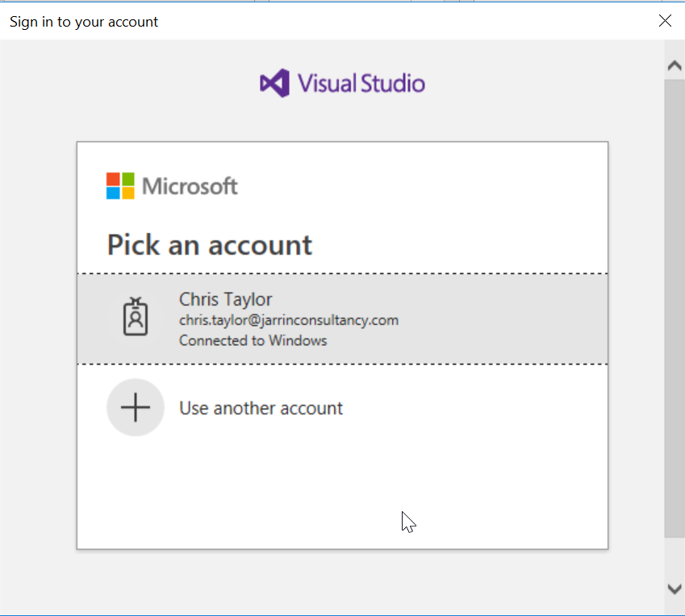Screen dimensions: 685x616
Task: Click the work badge icon beside Chris Taylor
Action: click(x=136, y=318)
